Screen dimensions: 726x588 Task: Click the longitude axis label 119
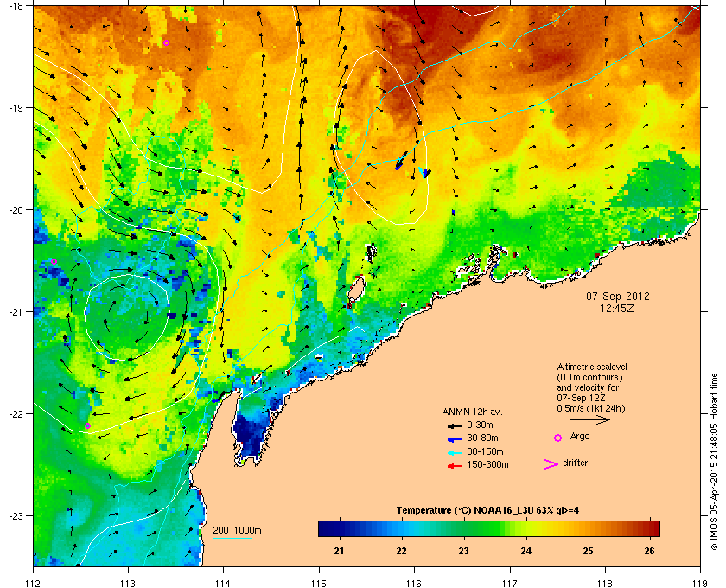(x=700, y=584)
